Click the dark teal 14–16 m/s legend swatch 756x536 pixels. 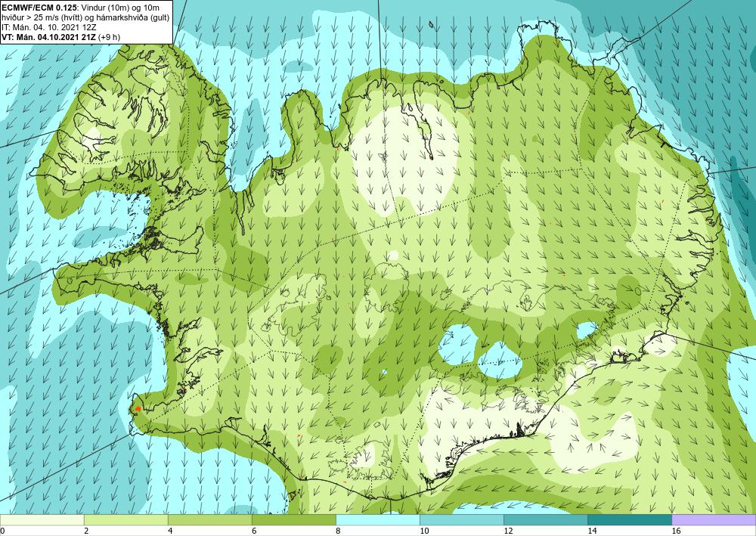pos(629,520)
